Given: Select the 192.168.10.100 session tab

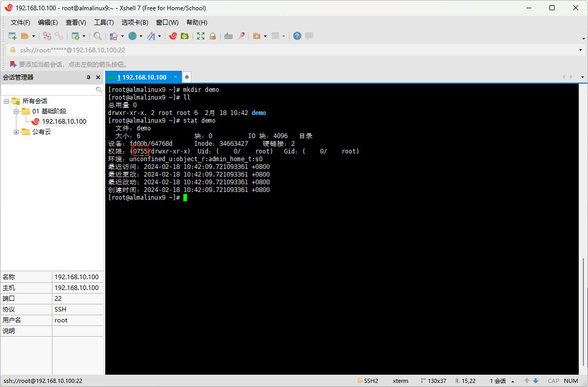Looking at the screenshot, I should pos(141,78).
